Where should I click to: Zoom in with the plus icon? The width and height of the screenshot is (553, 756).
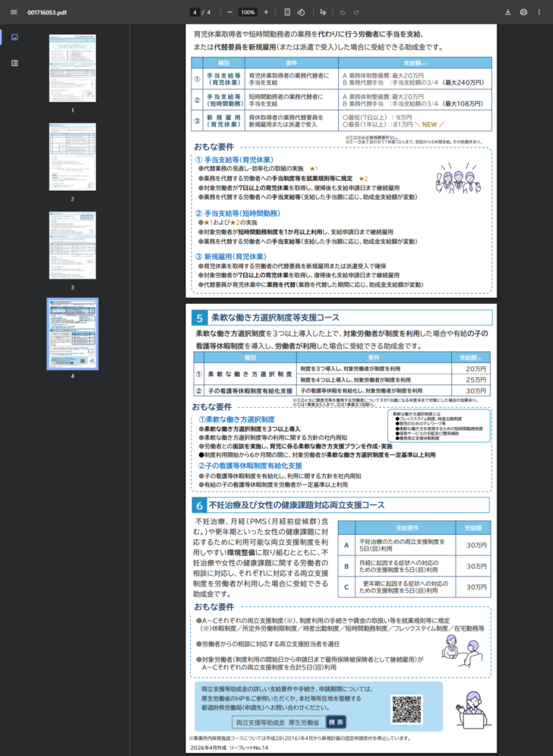click(x=266, y=12)
